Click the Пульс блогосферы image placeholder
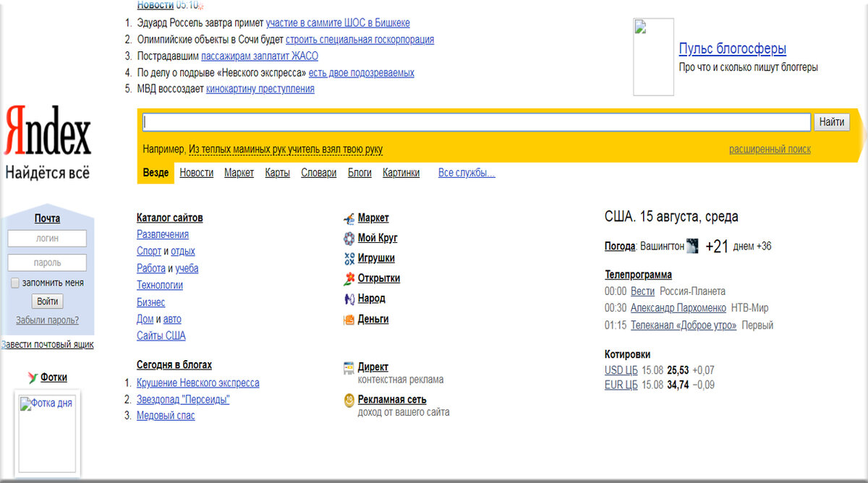The height and width of the screenshot is (483, 868). click(653, 57)
